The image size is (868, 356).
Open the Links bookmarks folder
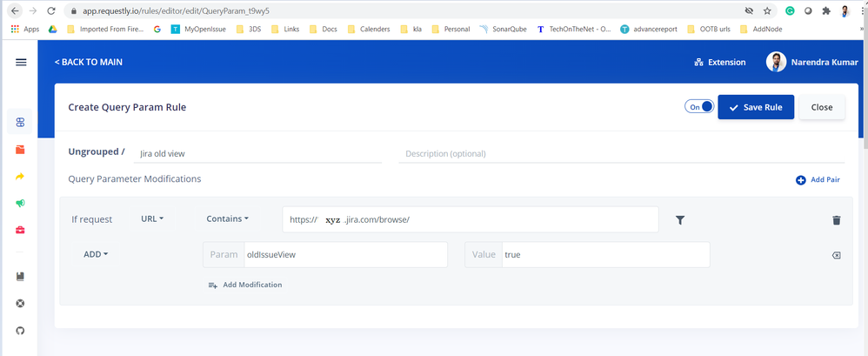point(284,29)
